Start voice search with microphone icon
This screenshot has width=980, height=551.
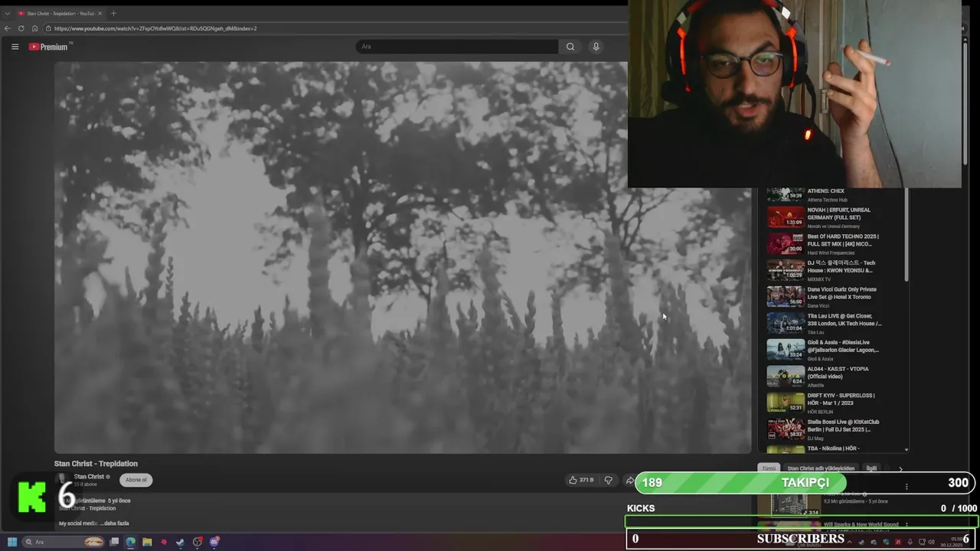596,47
